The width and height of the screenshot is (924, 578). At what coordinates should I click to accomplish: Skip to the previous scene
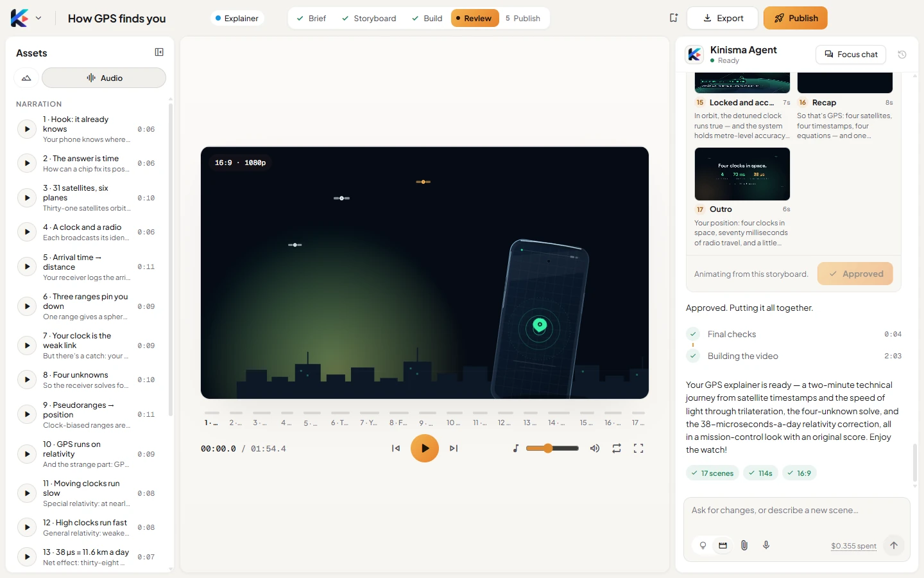coord(396,448)
